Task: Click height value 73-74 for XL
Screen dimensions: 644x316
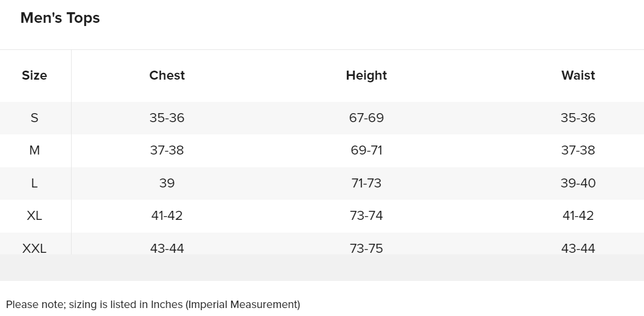Action: coord(367,216)
